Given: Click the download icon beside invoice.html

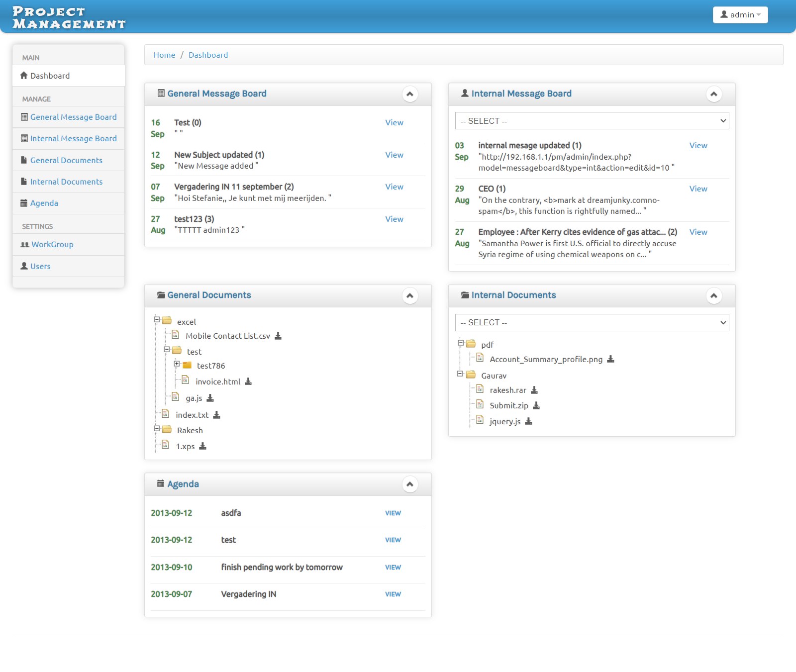Looking at the screenshot, I should (248, 382).
